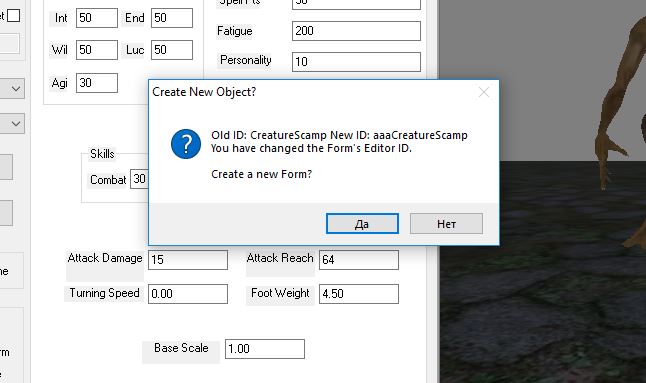Edit the Attack Reach field
Viewport: 646px width, 383px height.
359,260
